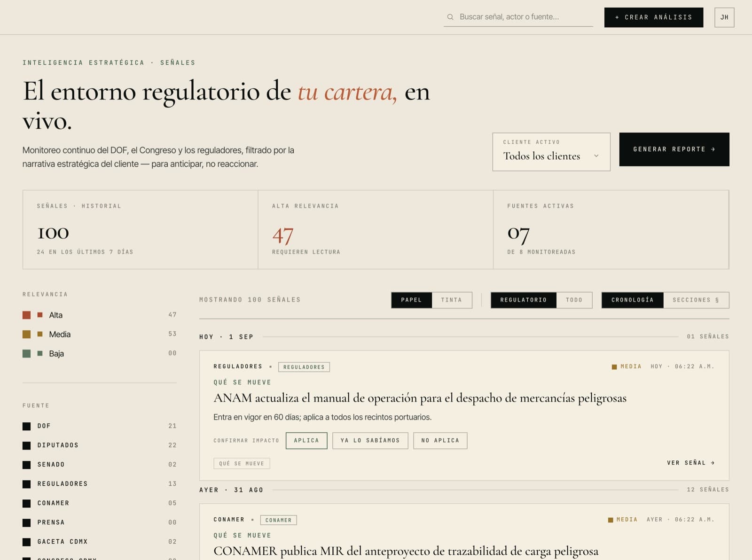Open the CONAMER publica MIR headline

click(406, 551)
